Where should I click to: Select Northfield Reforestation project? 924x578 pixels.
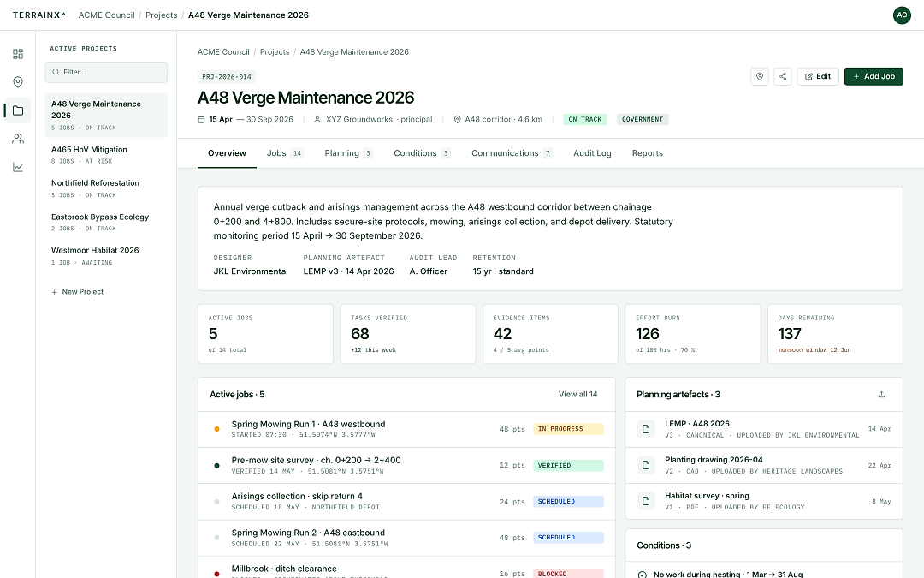[x=106, y=188]
